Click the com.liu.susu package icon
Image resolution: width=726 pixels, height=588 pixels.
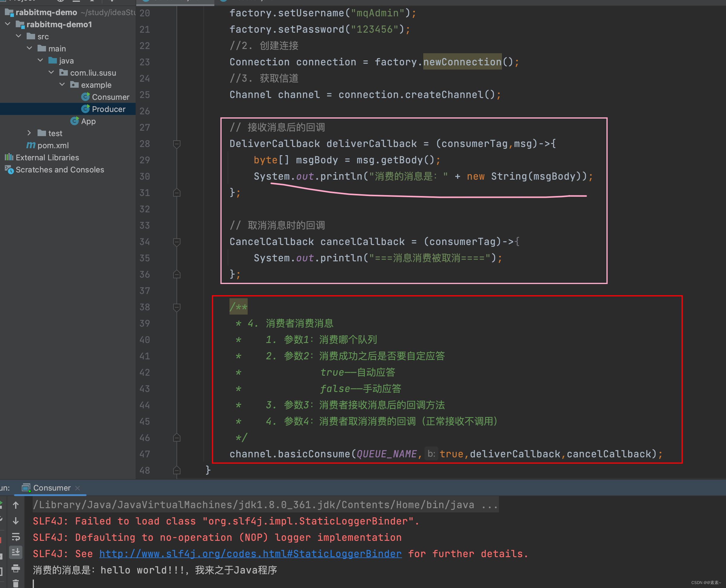63,72
